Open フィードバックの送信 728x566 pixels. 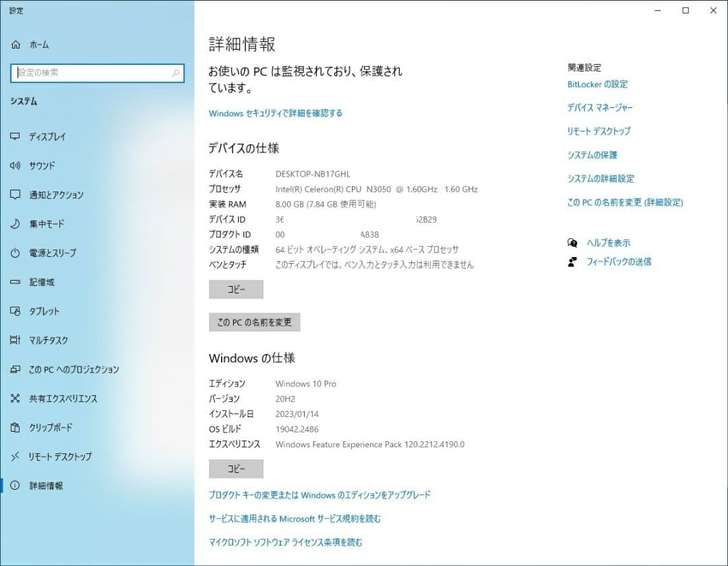619,262
